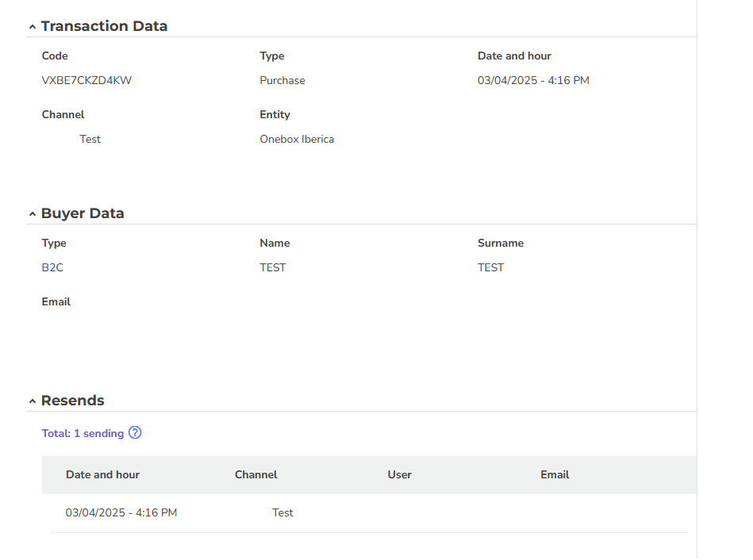
Task: Sort by the Date and hour column header
Action: tap(103, 474)
